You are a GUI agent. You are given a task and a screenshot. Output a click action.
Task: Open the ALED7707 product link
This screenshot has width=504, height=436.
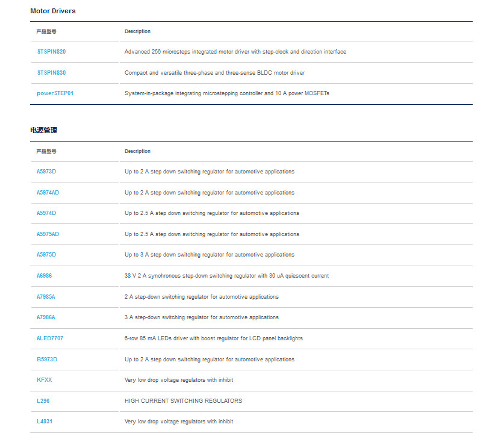click(50, 338)
